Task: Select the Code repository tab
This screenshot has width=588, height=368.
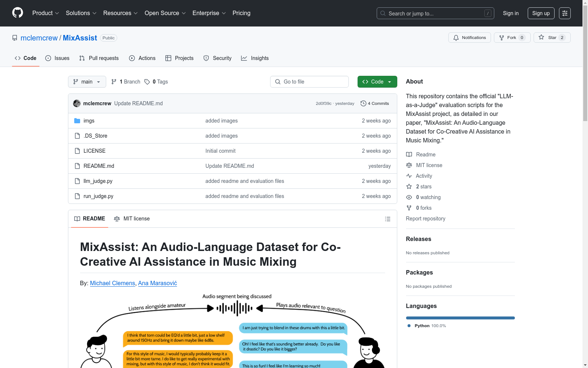Action: point(26,58)
